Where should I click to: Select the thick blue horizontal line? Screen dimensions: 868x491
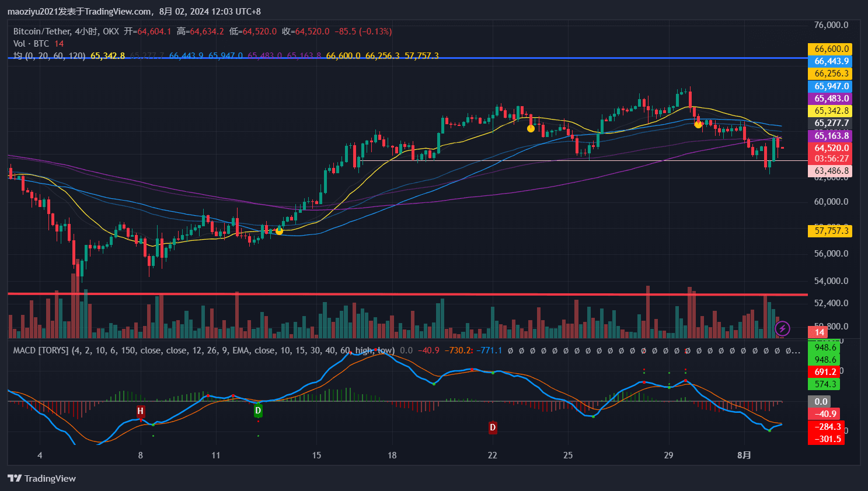(x=409, y=58)
